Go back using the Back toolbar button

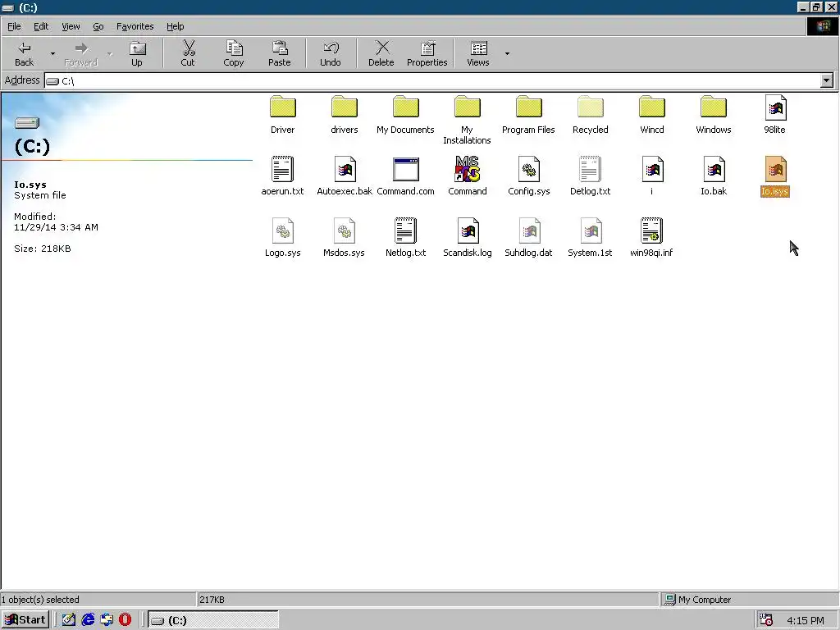(24, 53)
